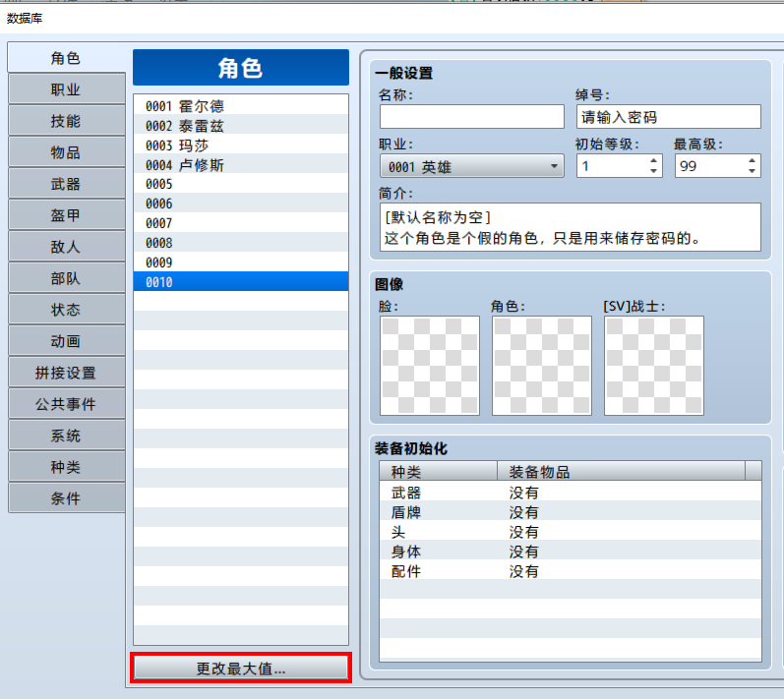Select the 种类 tab
The image size is (784, 699).
(66, 467)
